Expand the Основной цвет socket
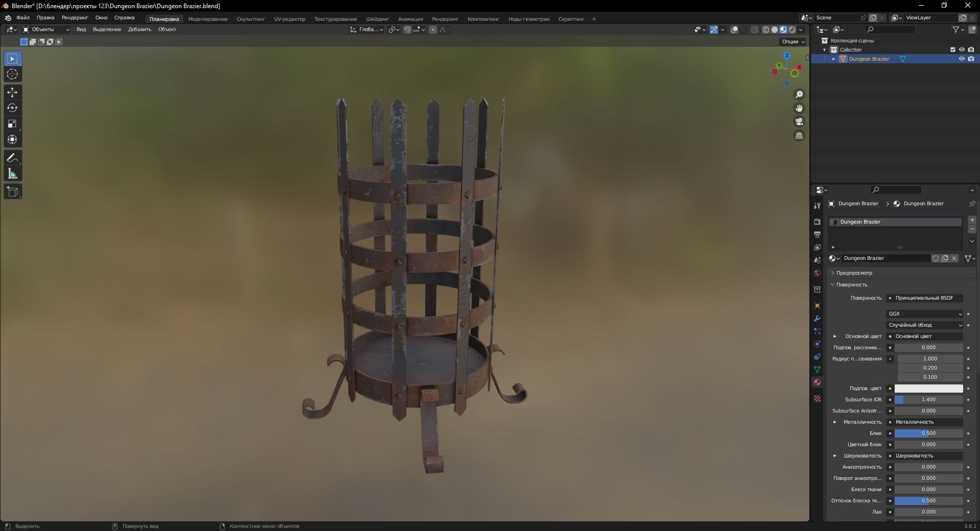Viewport: 980px width, 531px height. click(835, 336)
